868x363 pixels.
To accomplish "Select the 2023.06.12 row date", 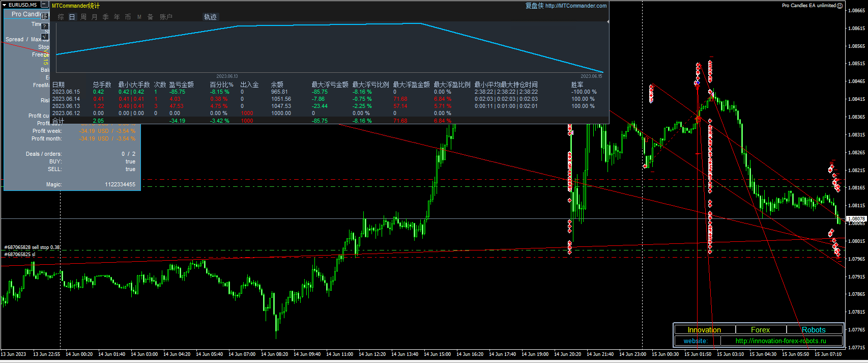I will click(66, 114).
